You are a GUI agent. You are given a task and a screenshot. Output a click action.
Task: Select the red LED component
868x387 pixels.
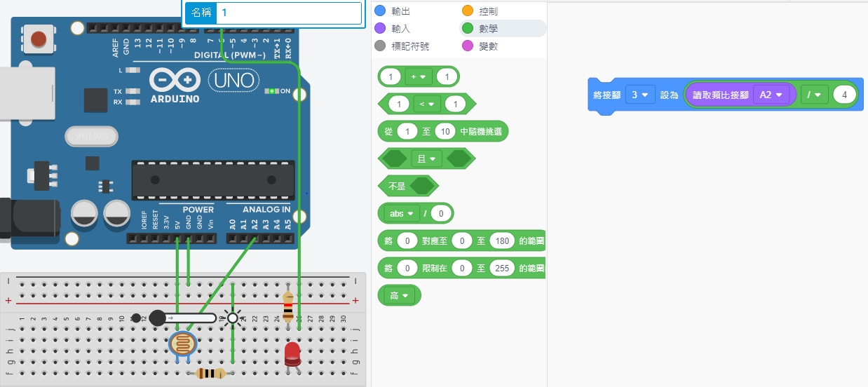pos(292,353)
